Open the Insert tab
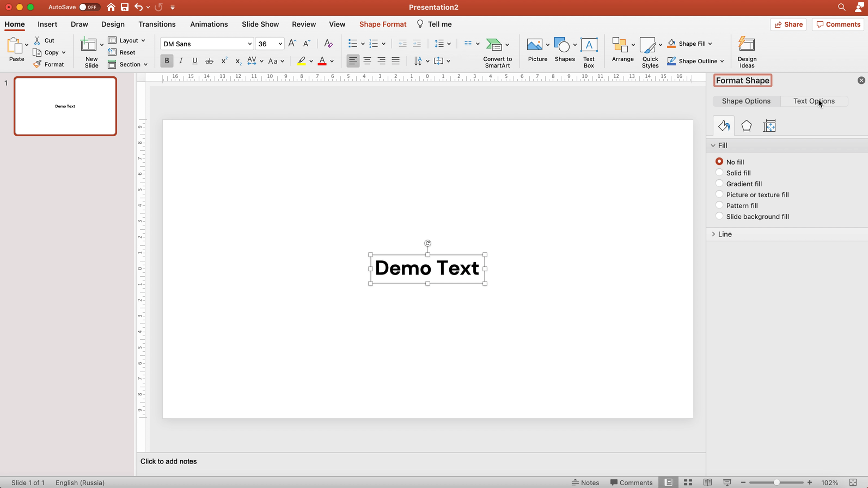The width and height of the screenshot is (868, 488). 47,24
